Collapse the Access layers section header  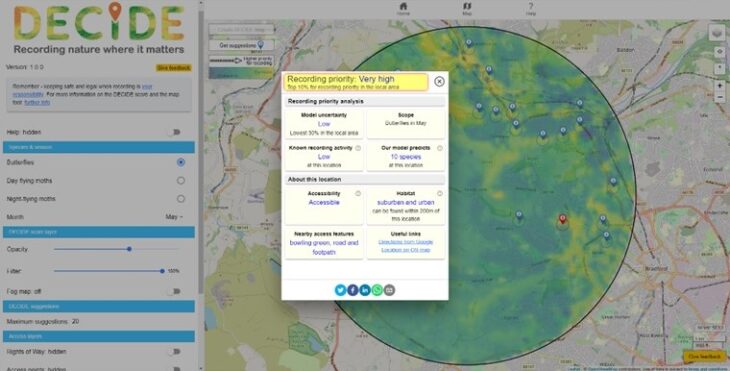99,336
